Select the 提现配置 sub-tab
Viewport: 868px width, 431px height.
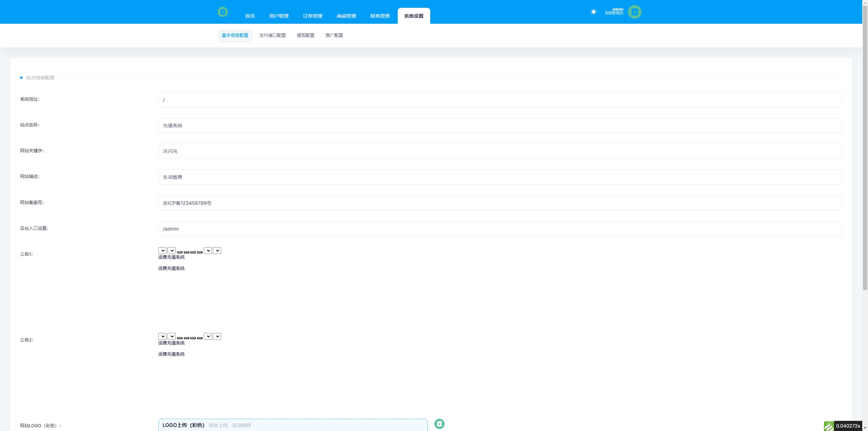pyautogui.click(x=305, y=35)
